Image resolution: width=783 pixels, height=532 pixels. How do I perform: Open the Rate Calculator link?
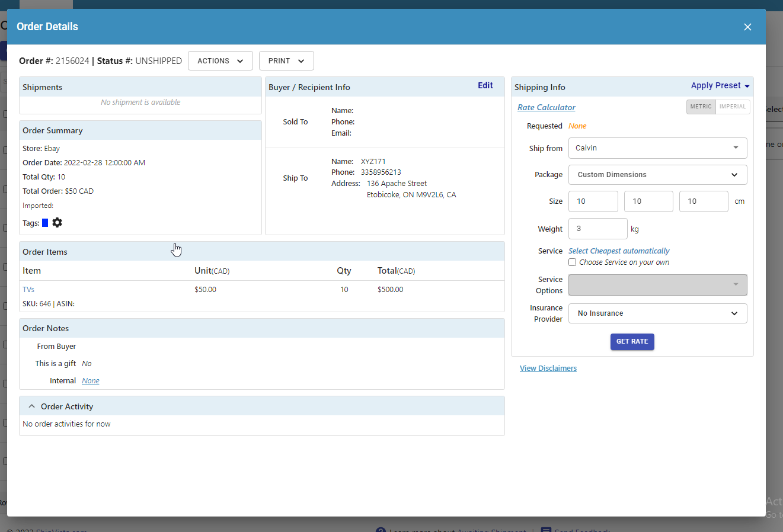546,107
